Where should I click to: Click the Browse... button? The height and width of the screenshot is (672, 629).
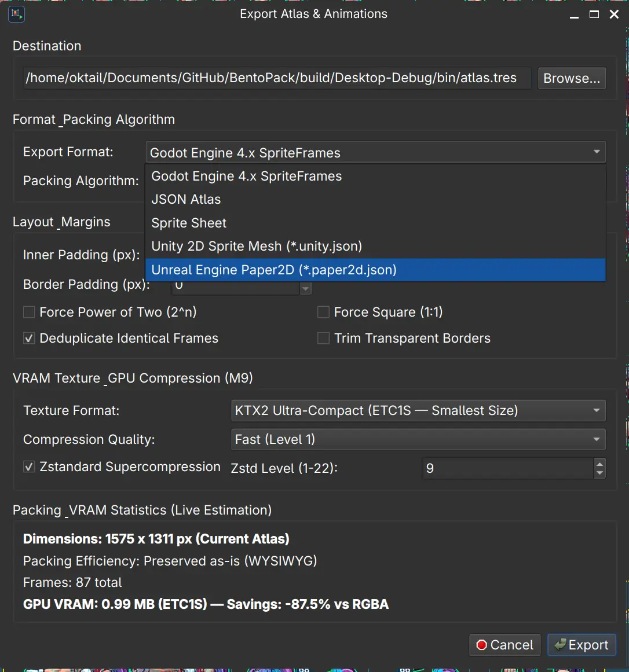(x=572, y=78)
